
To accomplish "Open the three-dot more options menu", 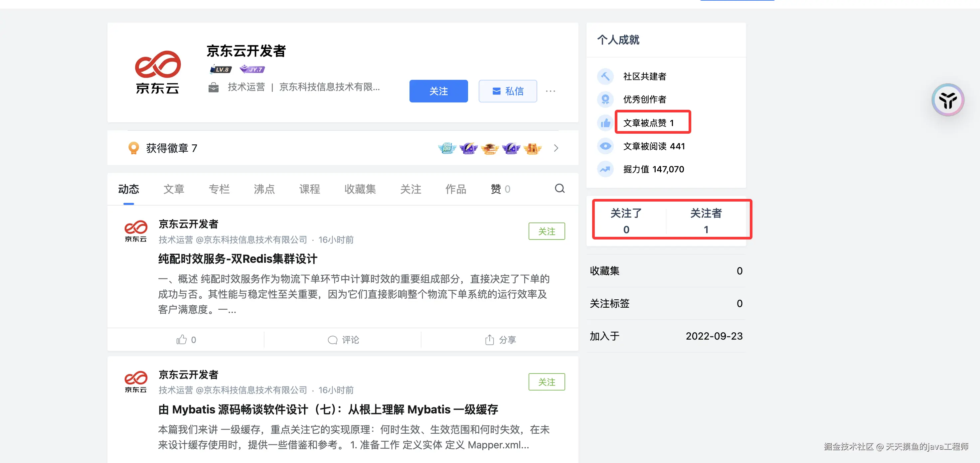I will coord(550,91).
